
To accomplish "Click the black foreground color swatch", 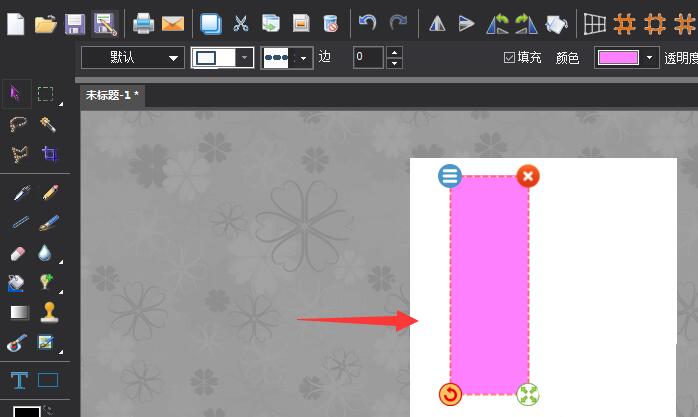I will click(27, 412).
